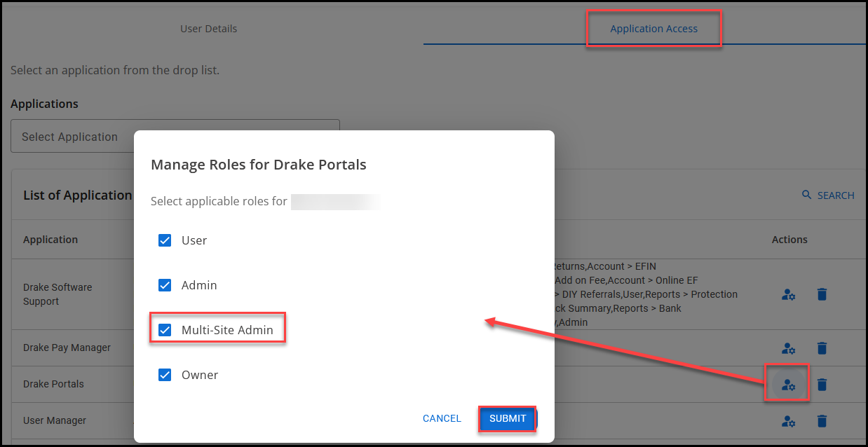868x447 pixels.
Task: Click the manage roles icon for Drake Software Support
Action: coord(787,295)
